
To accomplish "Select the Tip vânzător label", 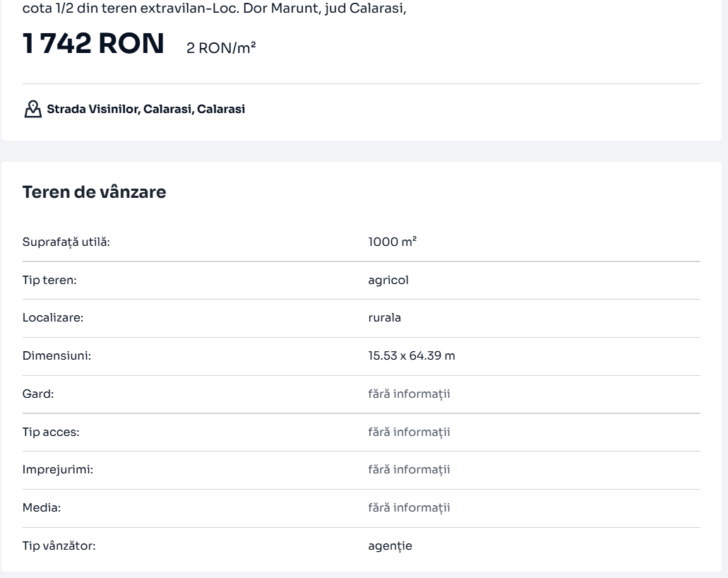I will [x=59, y=546].
